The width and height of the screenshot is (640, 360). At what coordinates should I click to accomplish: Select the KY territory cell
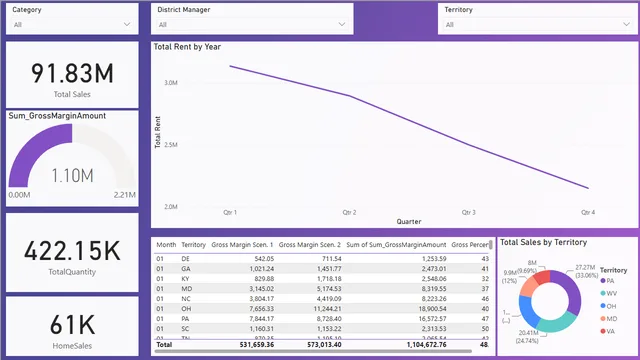(186, 279)
